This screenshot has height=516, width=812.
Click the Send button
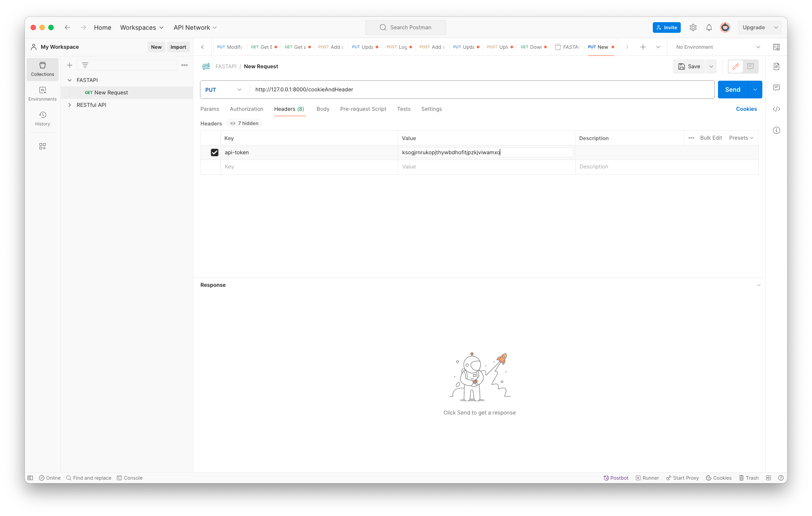733,90
